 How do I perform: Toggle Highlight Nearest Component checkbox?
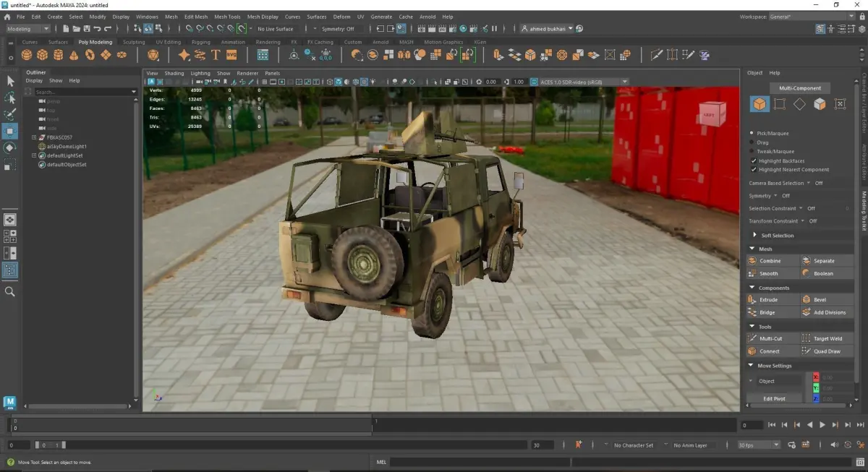(753, 169)
